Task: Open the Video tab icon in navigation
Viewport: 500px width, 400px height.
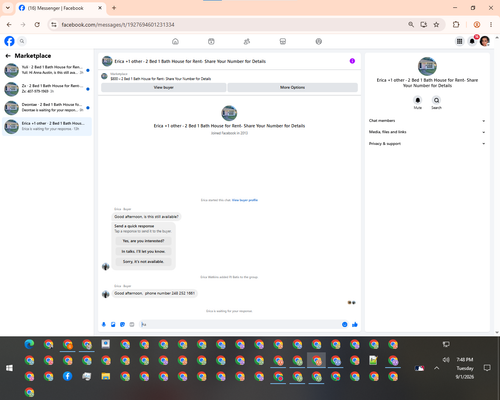Action: [211, 41]
